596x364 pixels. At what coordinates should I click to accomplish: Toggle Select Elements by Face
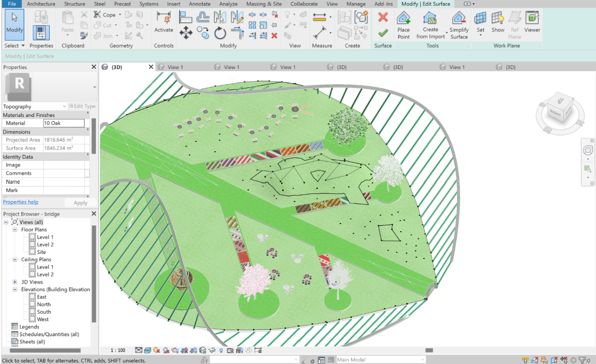(x=554, y=360)
